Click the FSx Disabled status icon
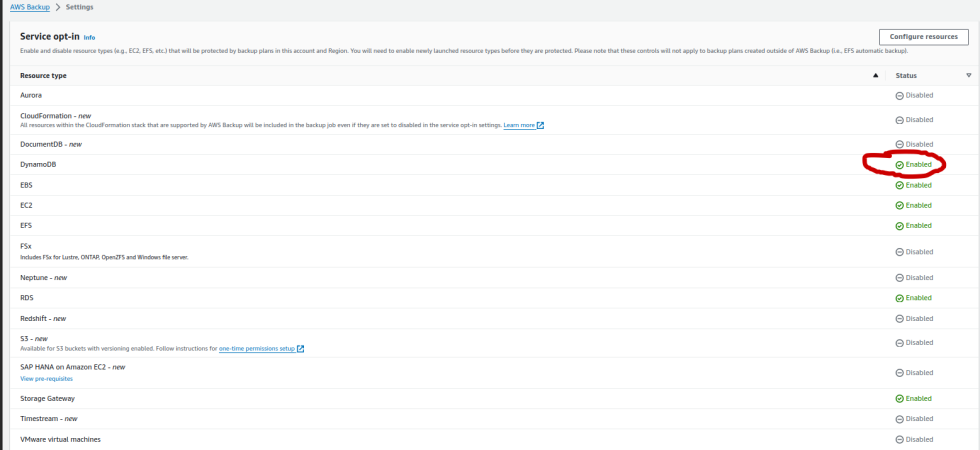This screenshot has height=450, width=980. click(899, 252)
